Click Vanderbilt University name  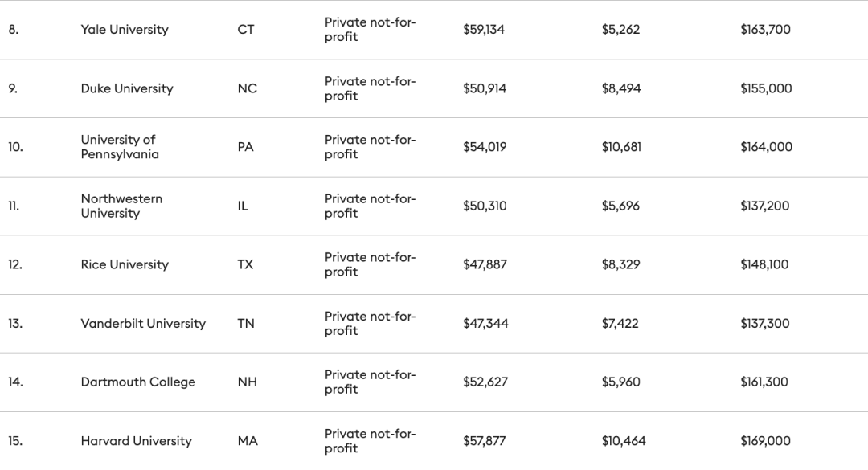coord(143,323)
